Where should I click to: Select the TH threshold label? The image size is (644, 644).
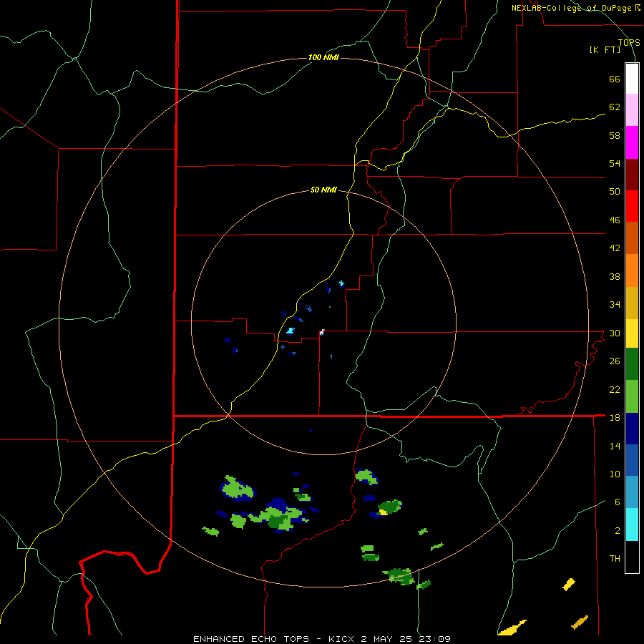click(x=615, y=559)
